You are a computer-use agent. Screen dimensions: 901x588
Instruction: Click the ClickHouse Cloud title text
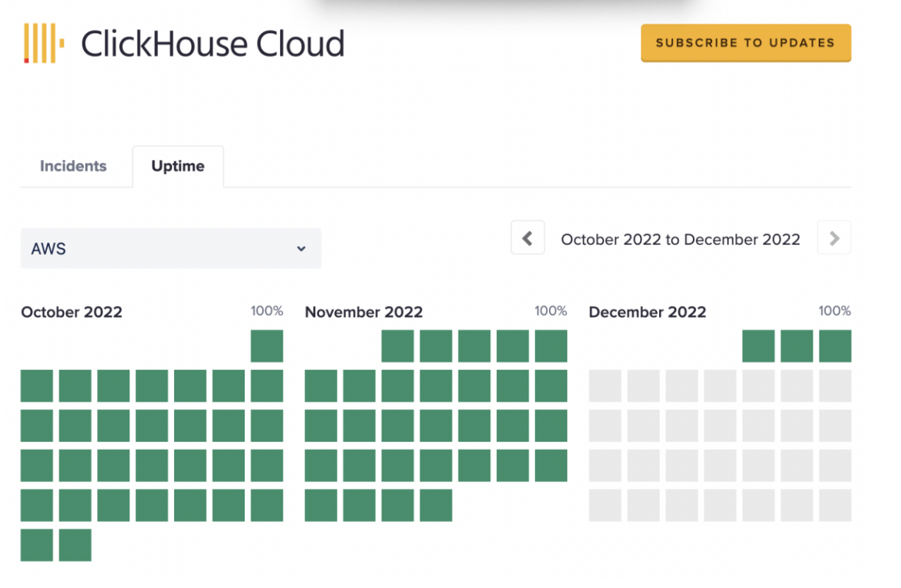coord(212,44)
